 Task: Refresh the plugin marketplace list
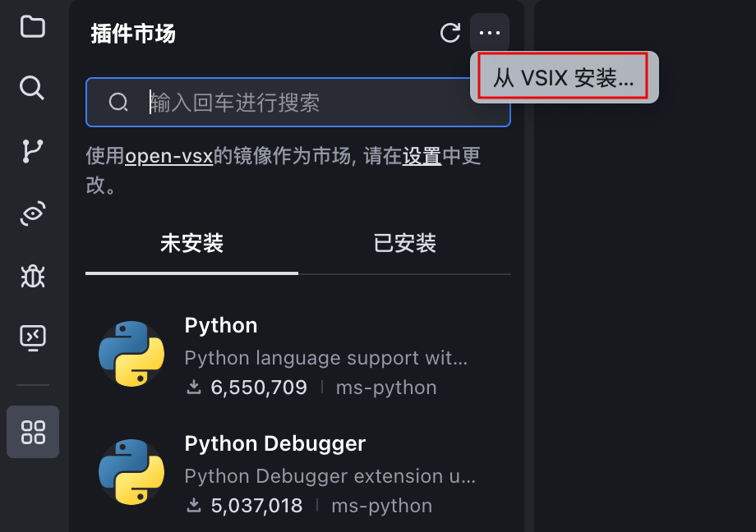coord(449,33)
